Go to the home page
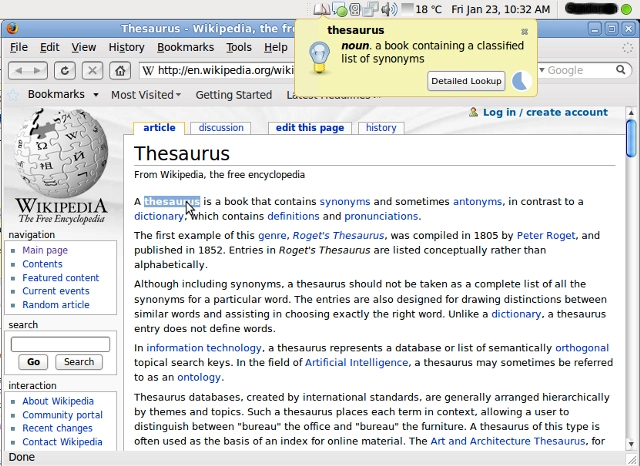640x466 pixels. 120,71
